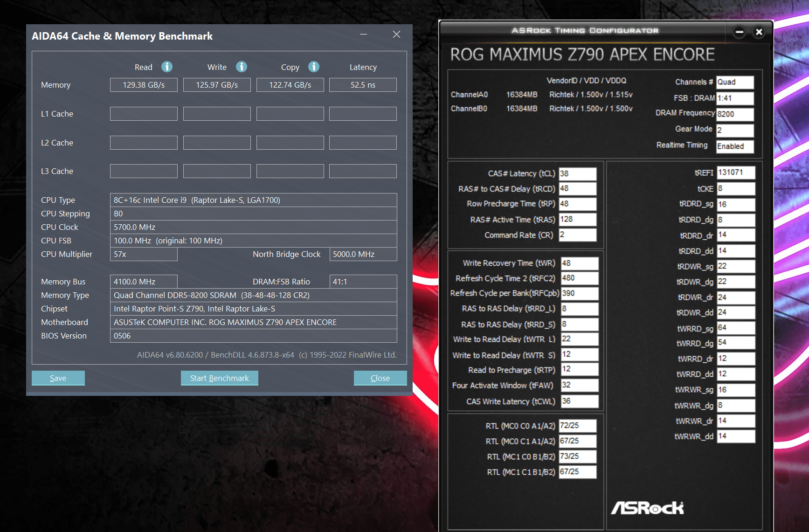Screen dimensions: 809x532
Task: Click the BIOS Version 0506 field
Action: pos(253,336)
